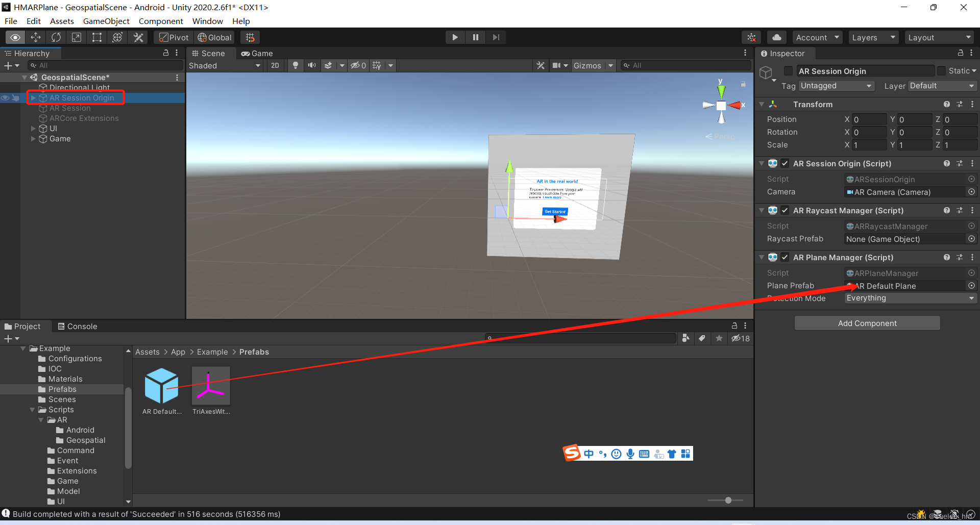Viewport: 980px width, 525px height.
Task: Open Prefabs breadcrumb link
Action: tap(254, 352)
